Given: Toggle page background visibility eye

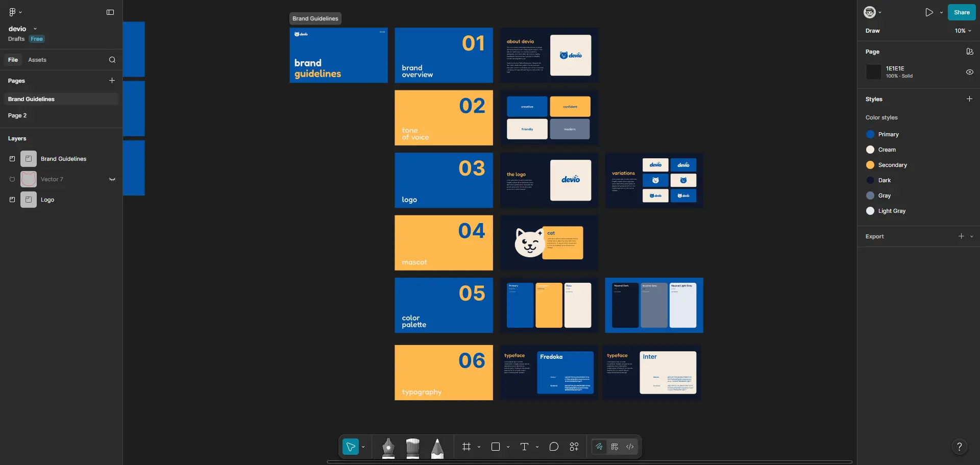Looking at the screenshot, I should 970,72.
